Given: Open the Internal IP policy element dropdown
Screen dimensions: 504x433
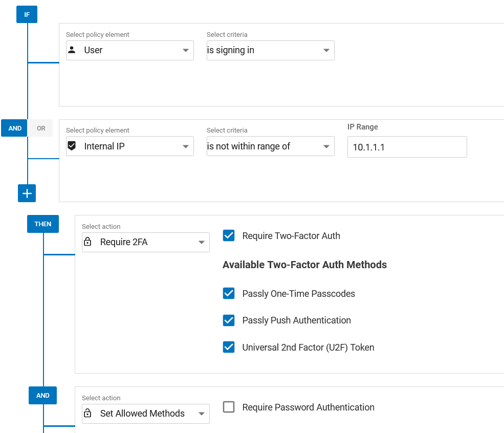Looking at the screenshot, I should (x=130, y=146).
